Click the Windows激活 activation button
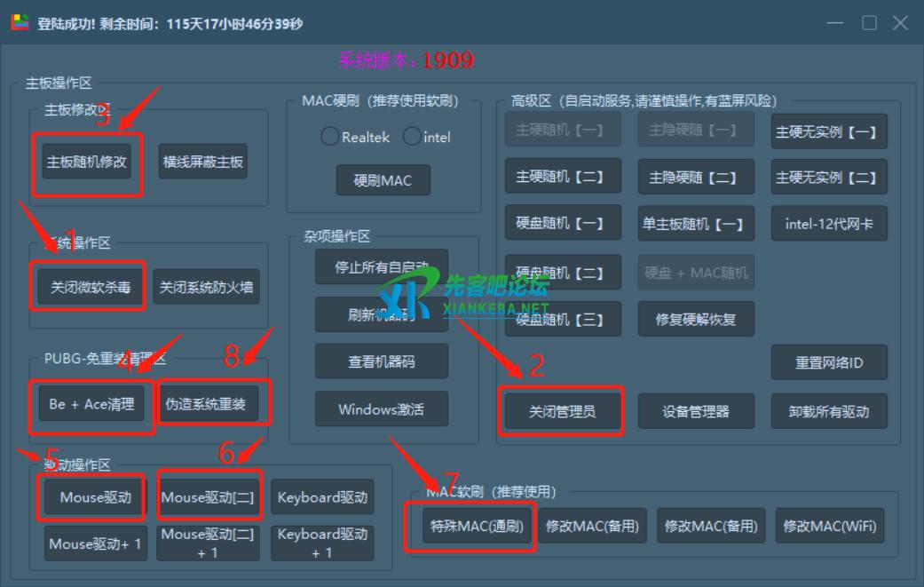This screenshot has height=587, width=924. (382, 409)
